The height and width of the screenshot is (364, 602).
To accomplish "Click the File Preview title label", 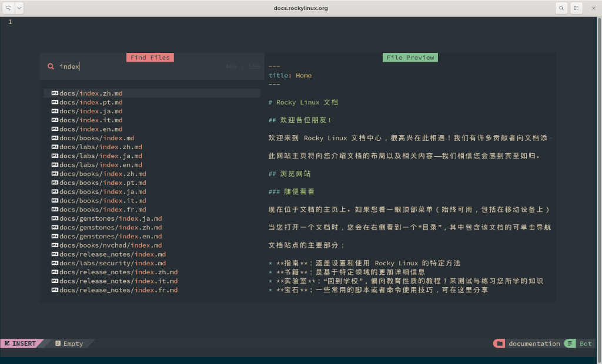I will pos(410,58).
